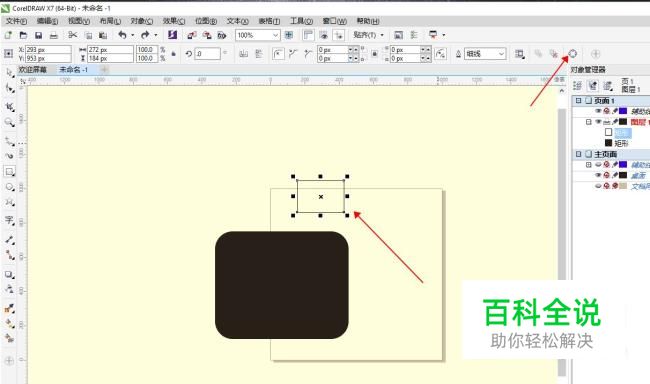This screenshot has width=650, height=384.
Task: Click the Copy toolbar icon
Action: click(88, 35)
